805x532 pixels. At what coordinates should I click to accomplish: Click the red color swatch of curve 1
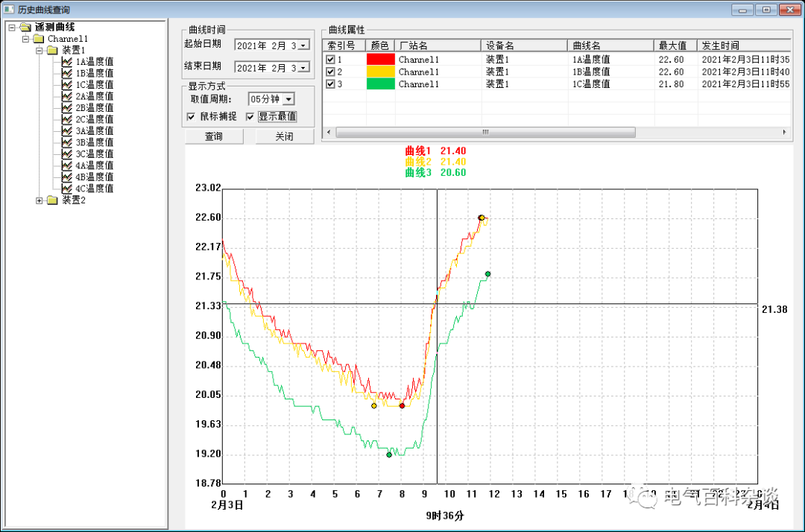click(380, 59)
